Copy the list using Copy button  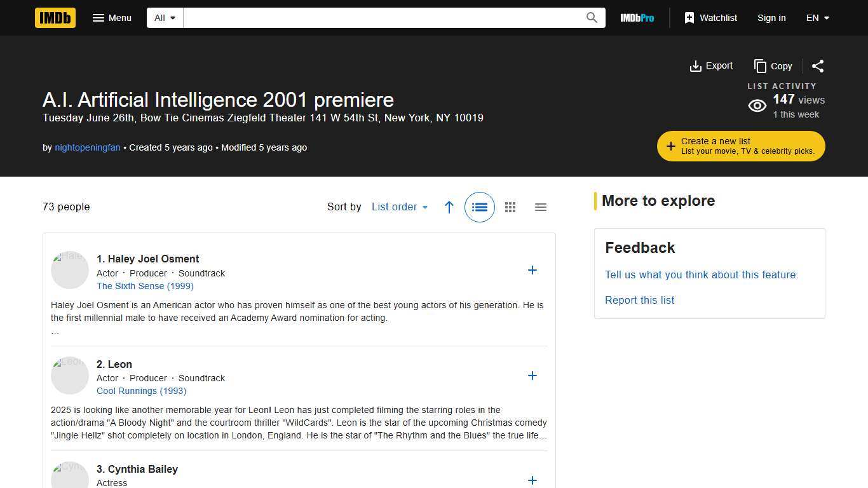tap(773, 66)
